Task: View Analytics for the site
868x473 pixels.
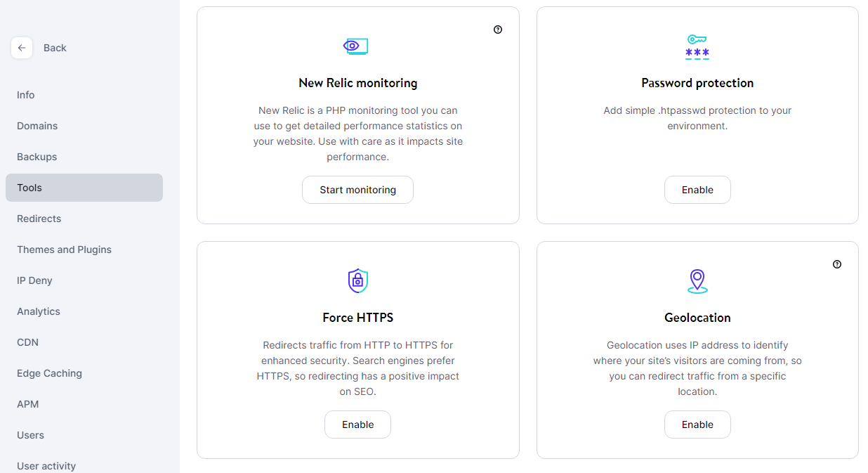Action: point(38,311)
